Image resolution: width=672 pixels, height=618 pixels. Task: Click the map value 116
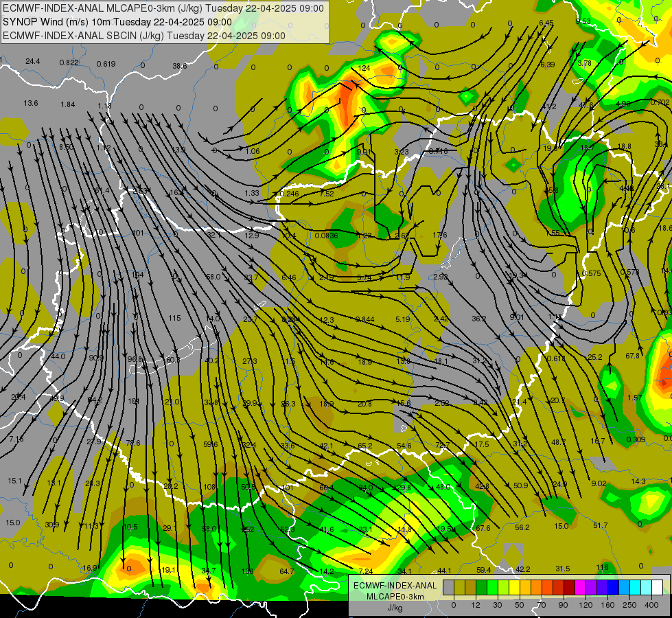[602, 567]
